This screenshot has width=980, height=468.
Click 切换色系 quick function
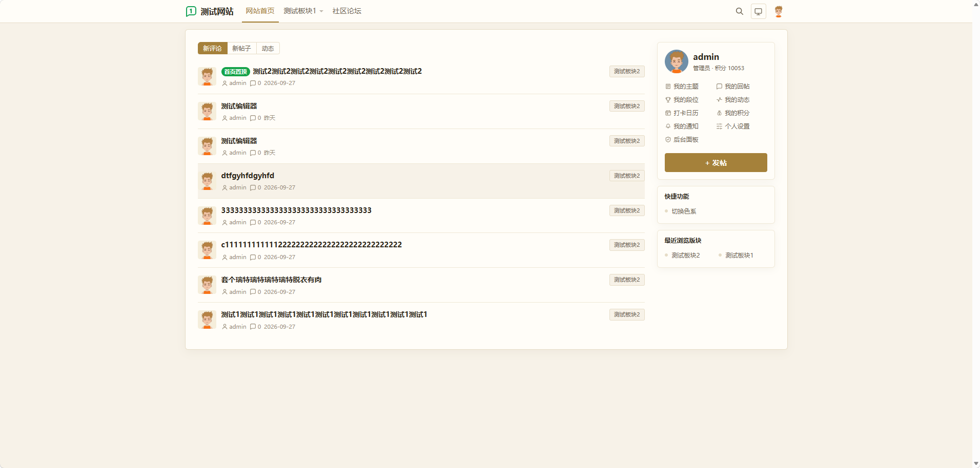click(684, 211)
